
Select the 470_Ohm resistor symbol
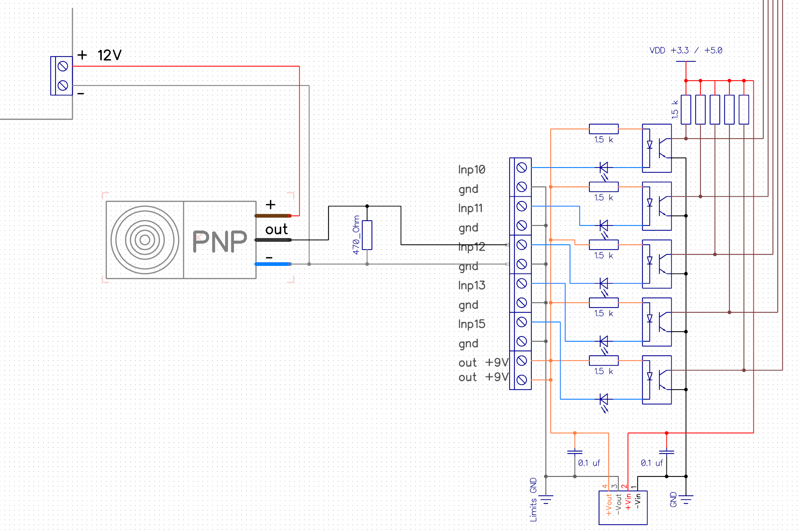tap(367, 235)
